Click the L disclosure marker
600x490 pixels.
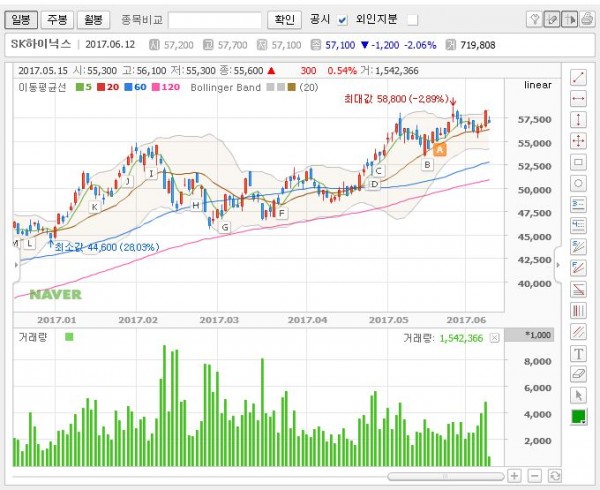point(29,243)
